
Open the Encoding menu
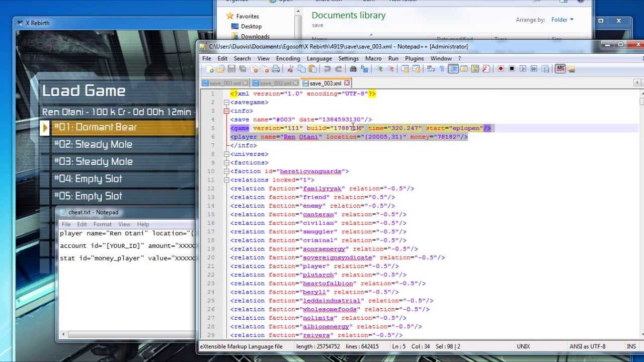[x=288, y=58]
